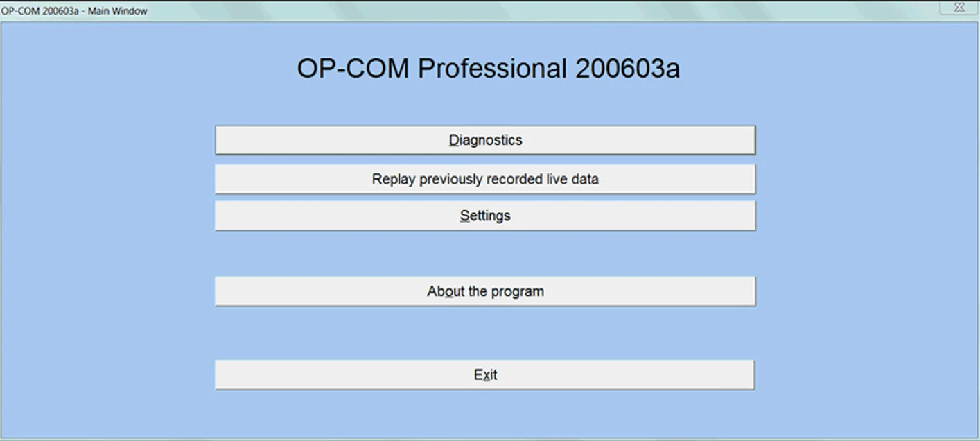This screenshot has height=441, width=980.
Task: Open the Settings screen
Action: (x=485, y=216)
